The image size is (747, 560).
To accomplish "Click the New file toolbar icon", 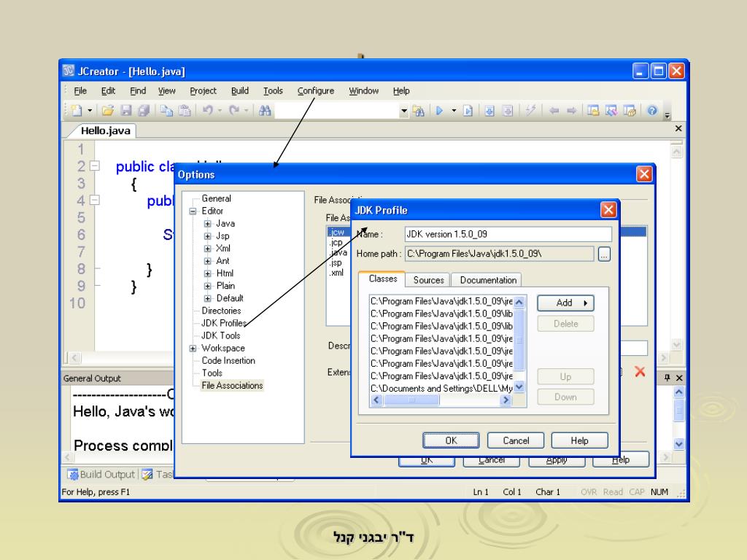I will pyautogui.click(x=77, y=111).
